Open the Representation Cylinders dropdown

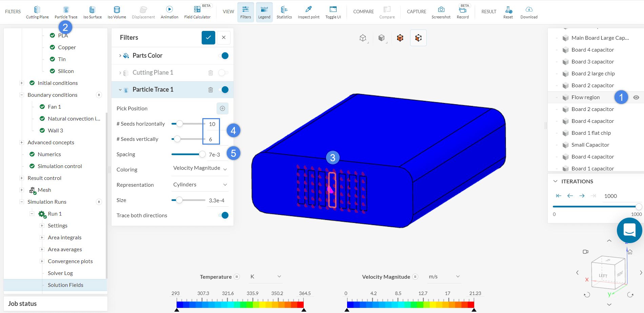[200, 185]
